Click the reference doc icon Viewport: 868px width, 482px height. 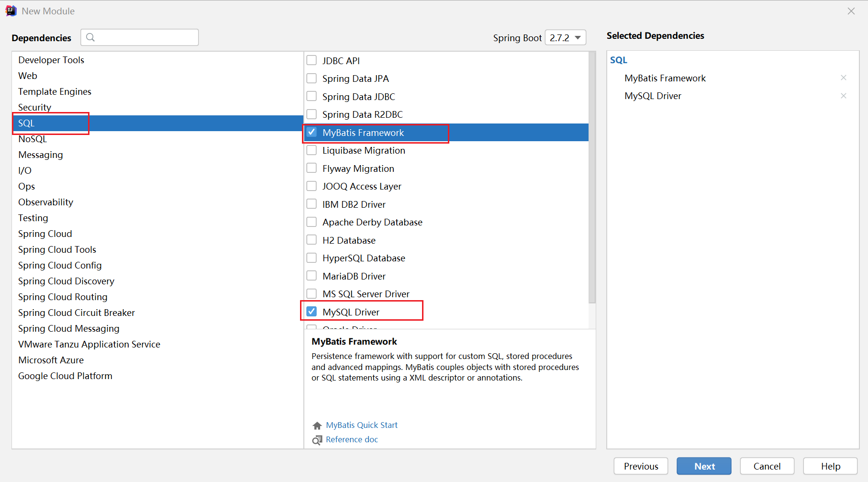(x=317, y=440)
